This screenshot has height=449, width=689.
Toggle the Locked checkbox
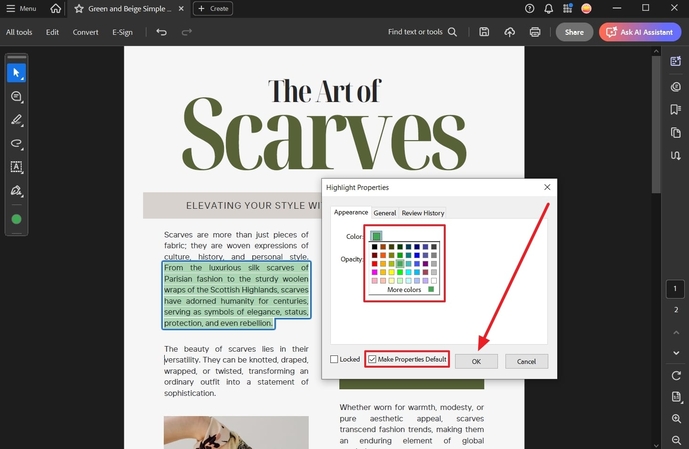(x=335, y=359)
